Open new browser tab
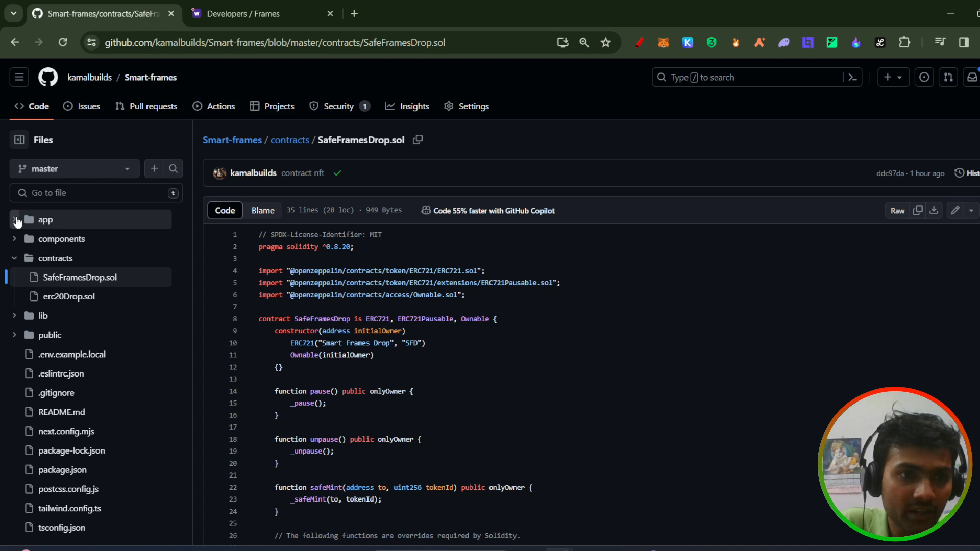The image size is (980, 551). pos(354,14)
